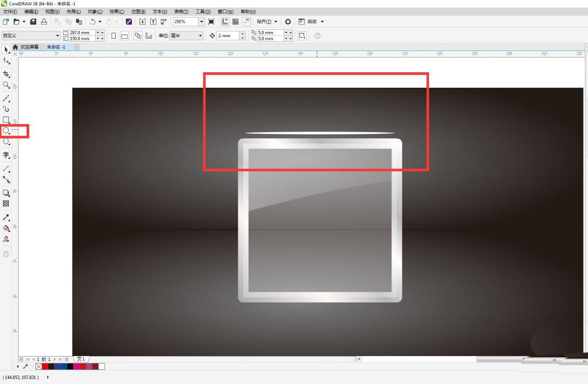The image size is (588, 384).
Task: Open the Options gear icon
Action: coord(288,22)
